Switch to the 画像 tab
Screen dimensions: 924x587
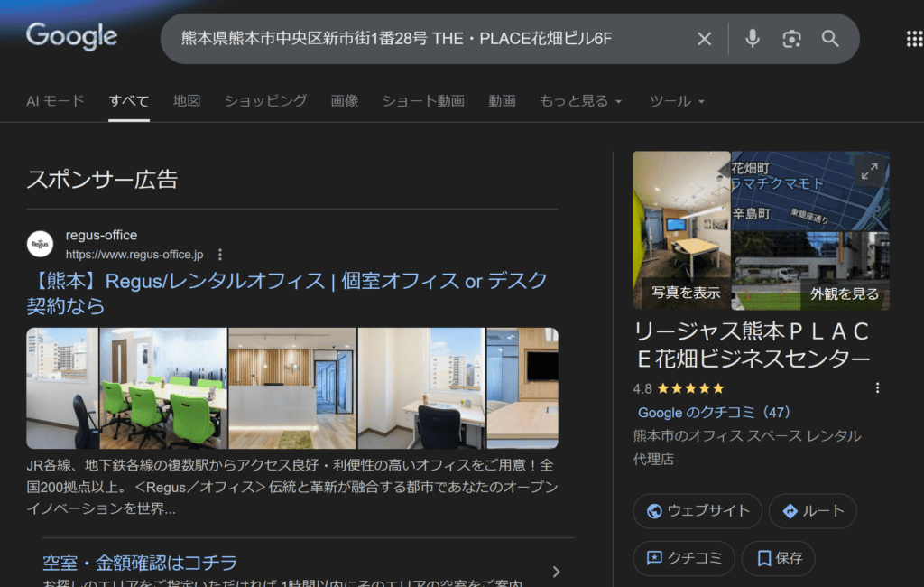343,101
